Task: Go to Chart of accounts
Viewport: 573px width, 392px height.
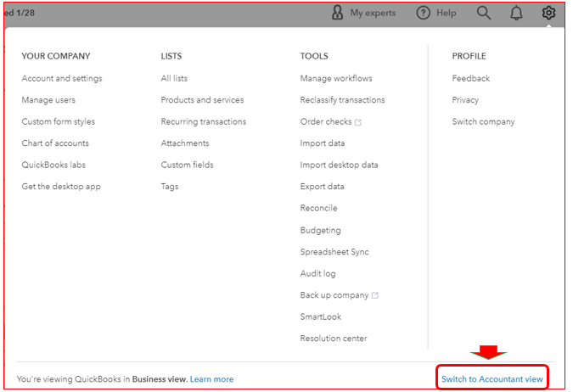Action: pyautogui.click(x=55, y=143)
